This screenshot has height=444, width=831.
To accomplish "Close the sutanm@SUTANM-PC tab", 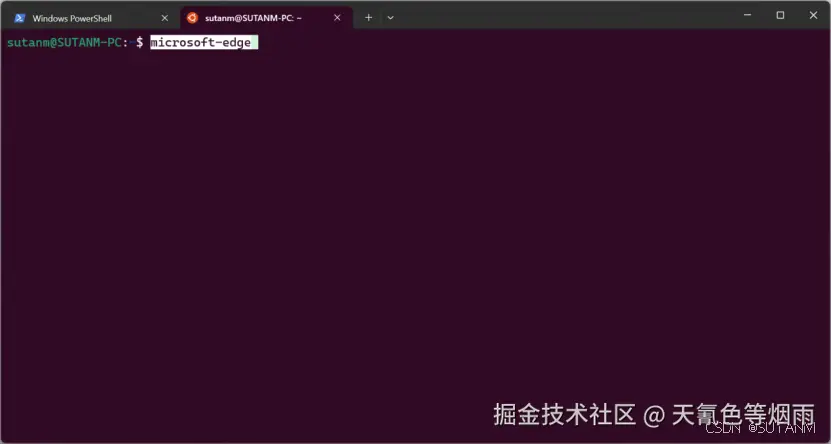I will coord(337,17).
